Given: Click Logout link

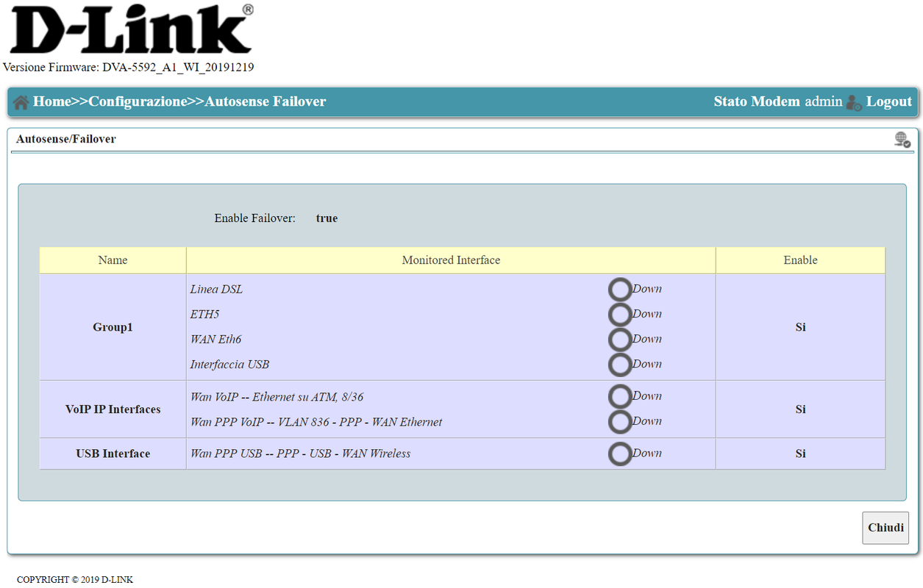Looking at the screenshot, I should point(888,101).
